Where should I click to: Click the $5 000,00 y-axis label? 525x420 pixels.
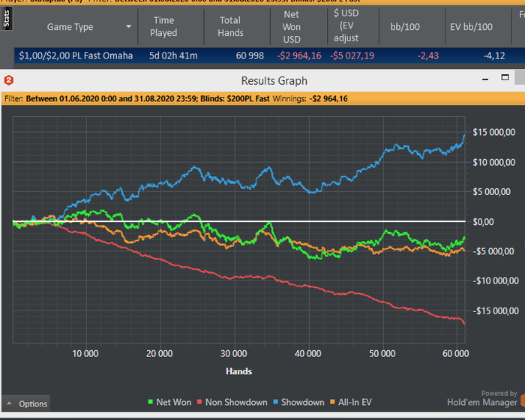(x=491, y=192)
